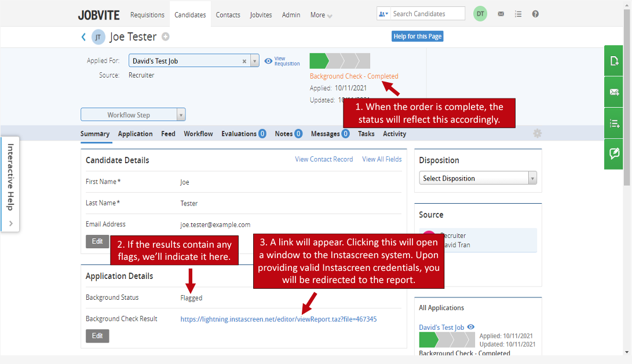632x364 pixels.
Task: Open the Instascreen background check result link
Action: point(278,319)
